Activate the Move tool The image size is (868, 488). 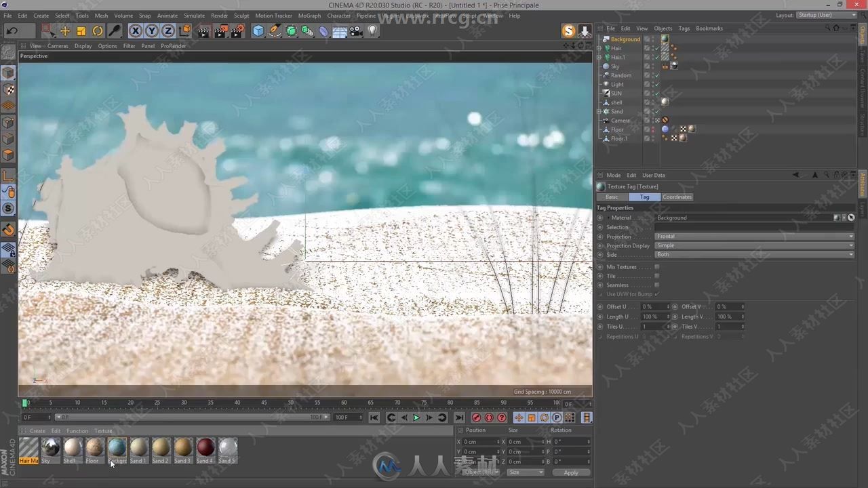coord(65,30)
